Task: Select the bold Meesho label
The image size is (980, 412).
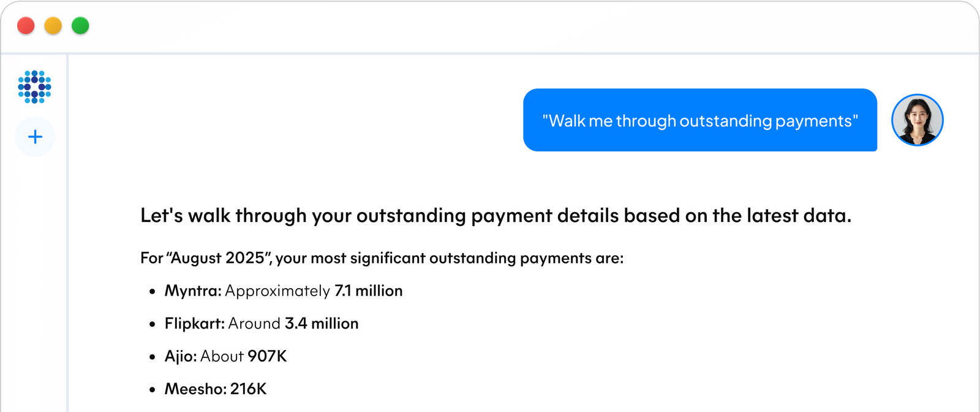Action: point(195,389)
